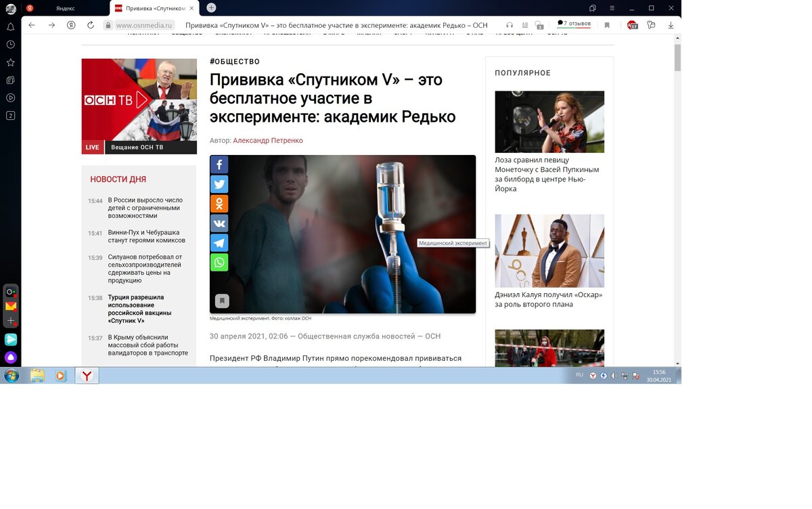Click the padlock site security icon
The image size is (812, 509).
(x=108, y=25)
